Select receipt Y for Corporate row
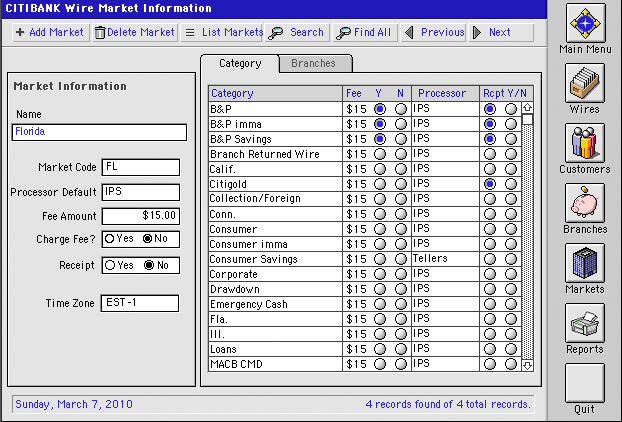Image resolution: width=622 pixels, height=422 pixels. pos(490,274)
